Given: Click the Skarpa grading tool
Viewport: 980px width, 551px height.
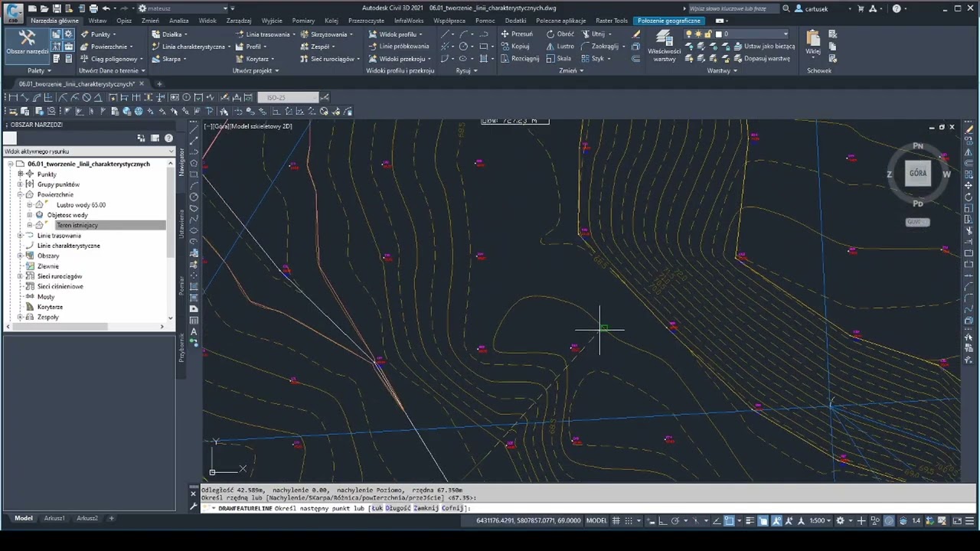Looking at the screenshot, I should pos(168,59).
